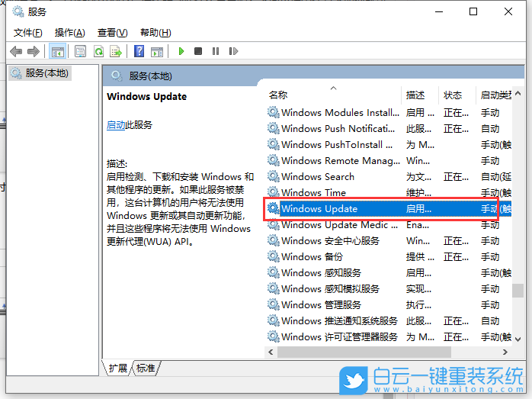Click the Services app gear icon in title bar

(x=18, y=12)
